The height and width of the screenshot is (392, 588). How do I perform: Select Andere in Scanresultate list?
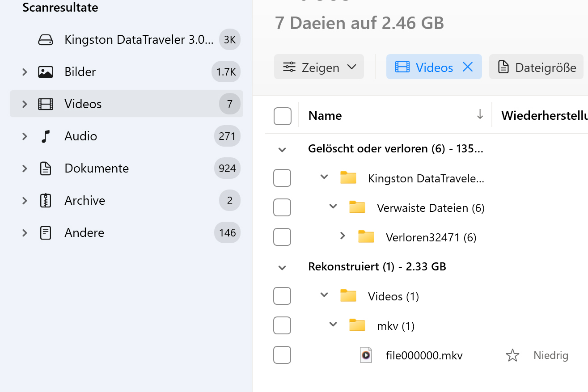[x=127, y=233]
